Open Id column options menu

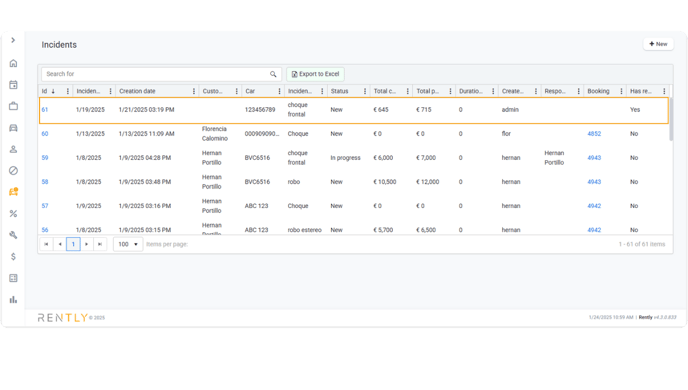point(68,91)
